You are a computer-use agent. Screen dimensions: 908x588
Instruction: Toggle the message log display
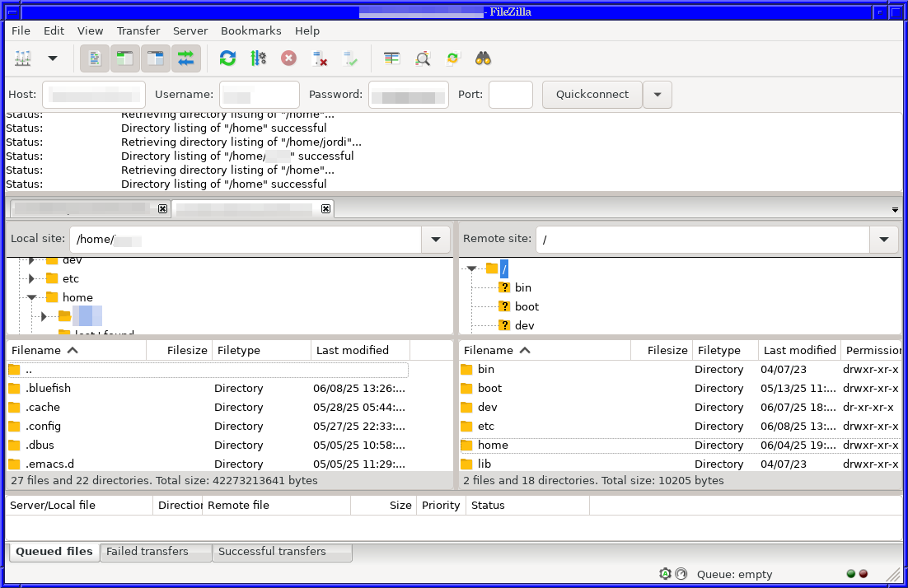(x=95, y=58)
